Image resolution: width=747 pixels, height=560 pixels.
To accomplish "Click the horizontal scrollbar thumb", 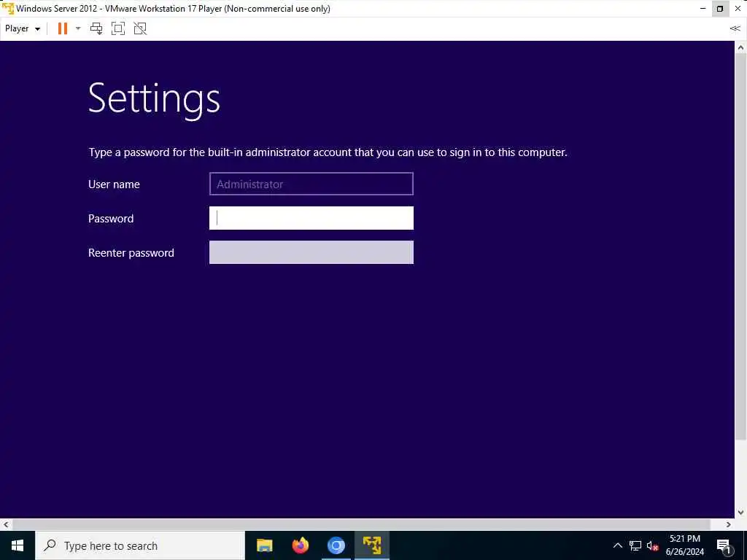I will click(361, 524).
